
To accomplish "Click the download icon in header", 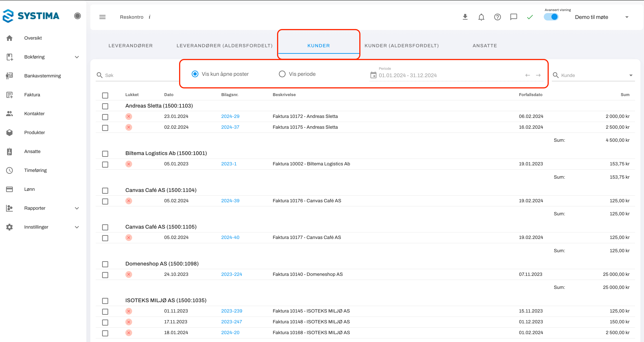I will [465, 17].
